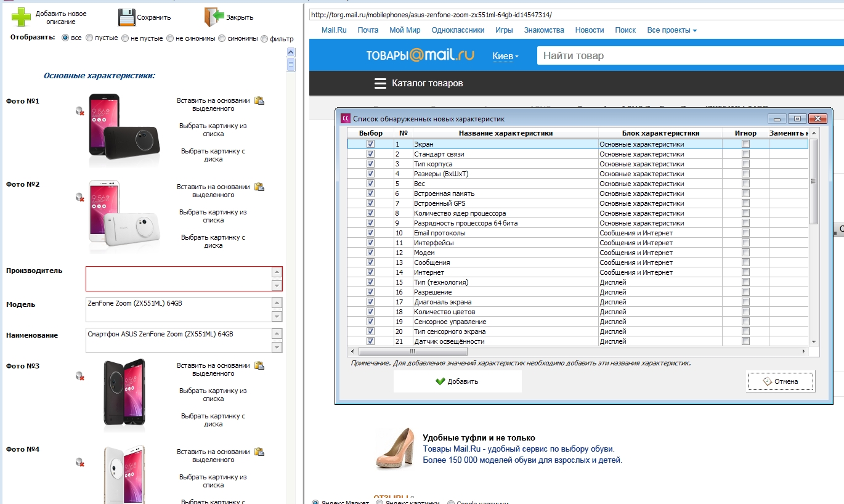The height and width of the screenshot is (504, 844).
Task: Click Фото №3 phone thumbnail
Action: (124, 394)
